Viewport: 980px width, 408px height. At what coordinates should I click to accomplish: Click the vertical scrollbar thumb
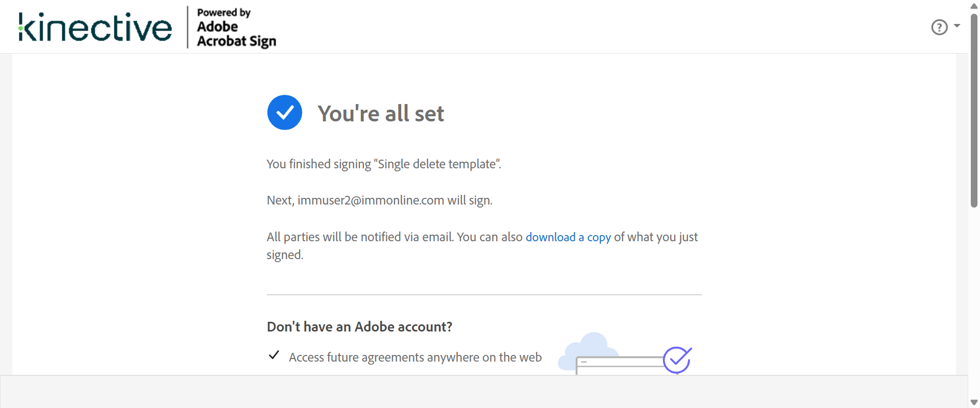(x=974, y=110)
